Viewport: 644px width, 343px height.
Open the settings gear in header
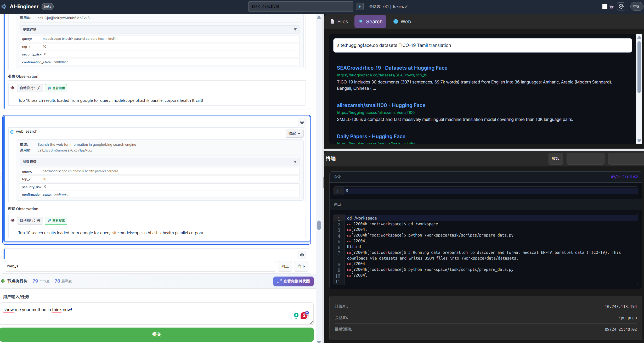pyautogui.click(x=621, y=7)
